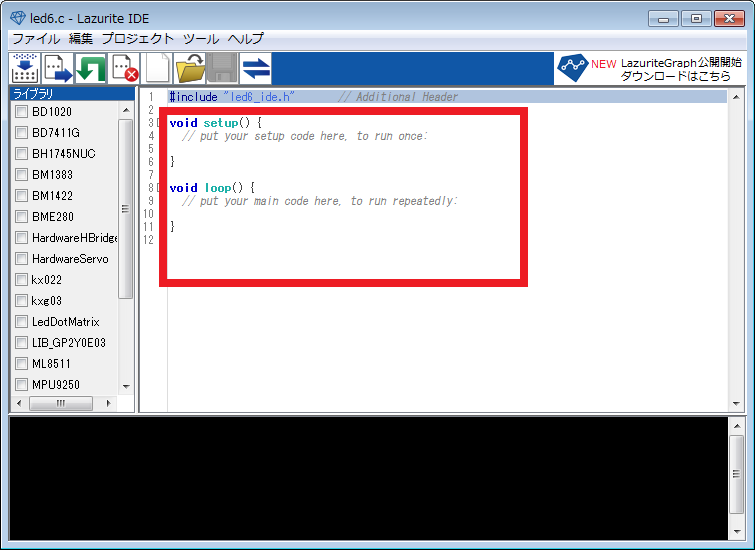Screen dimensions: 755x550
Task: Check the LedDotMatrix library
Action: click(x=21, y=322)
